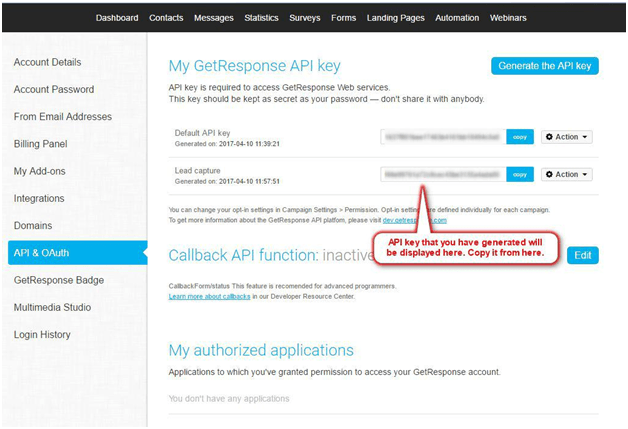Viewport: 628px width, 429px height.
Task: Open Messages in the top bar
Action: click(x=213, y=18)
